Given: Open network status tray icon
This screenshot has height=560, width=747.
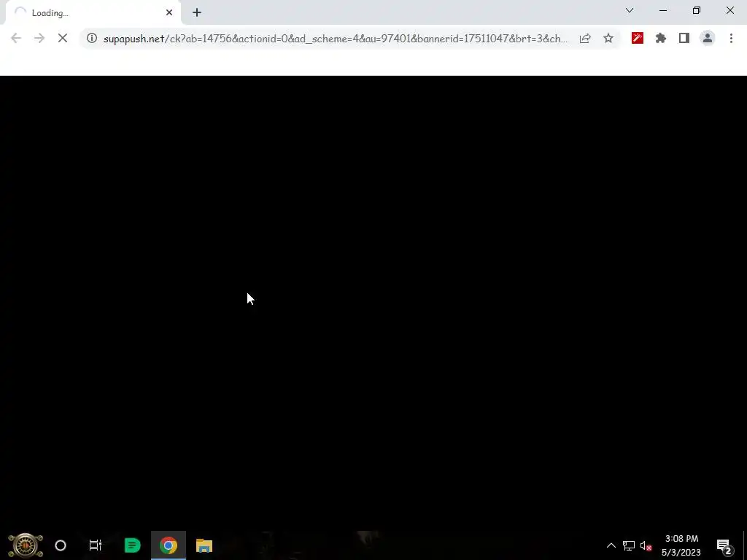Looking at the screenshot, I should click(x=629, y=545).
